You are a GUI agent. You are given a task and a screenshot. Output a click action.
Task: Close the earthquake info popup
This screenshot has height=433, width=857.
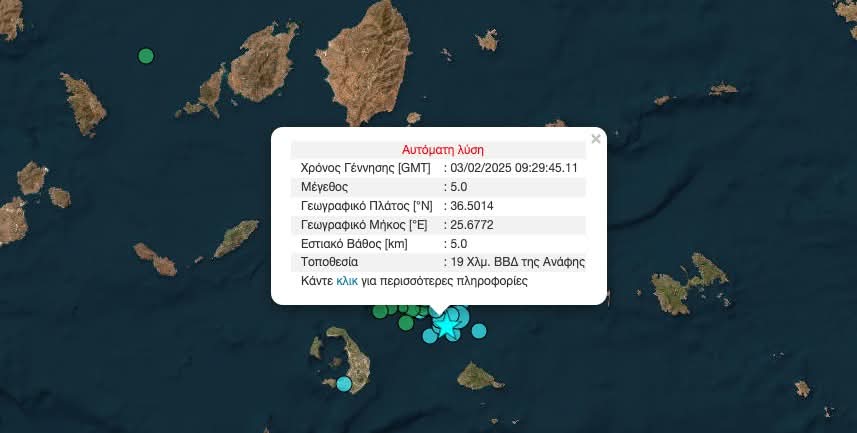pyautogui.click(x=596, y=139)
